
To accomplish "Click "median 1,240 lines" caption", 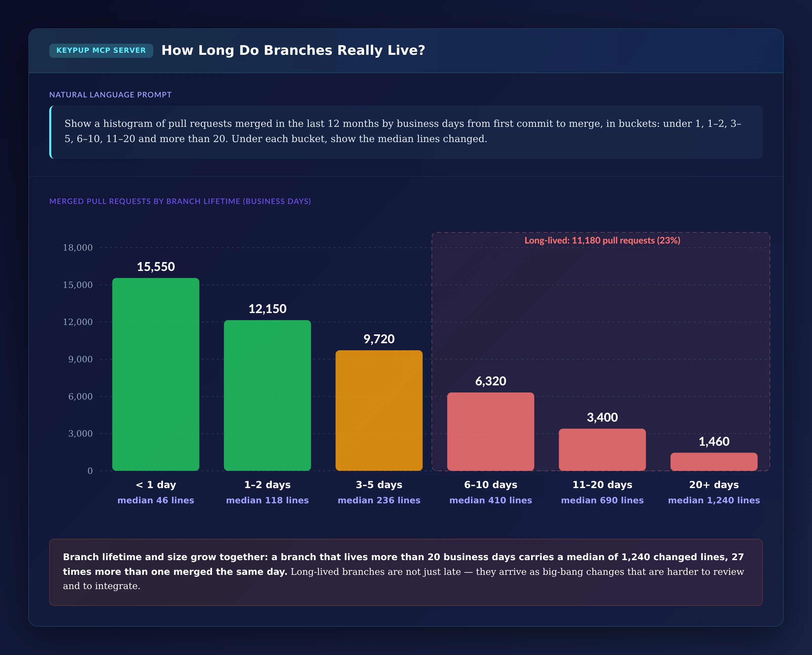I will (x=714, y=500).
